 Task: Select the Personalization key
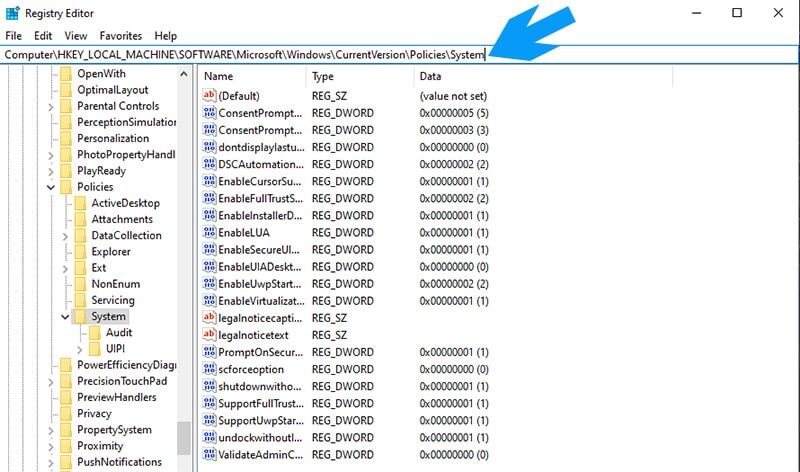coord(113,138)
